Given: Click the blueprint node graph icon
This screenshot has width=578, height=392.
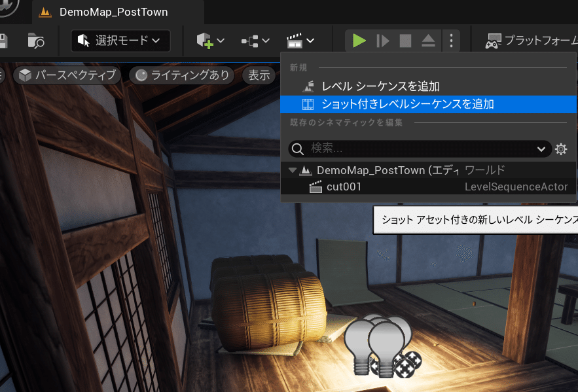Looking at the screenshot, I should pos(250,41).
